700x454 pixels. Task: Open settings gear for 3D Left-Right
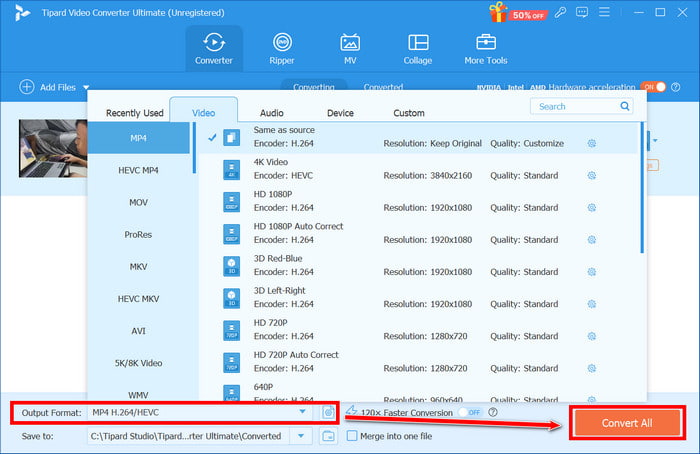[592, 304]
